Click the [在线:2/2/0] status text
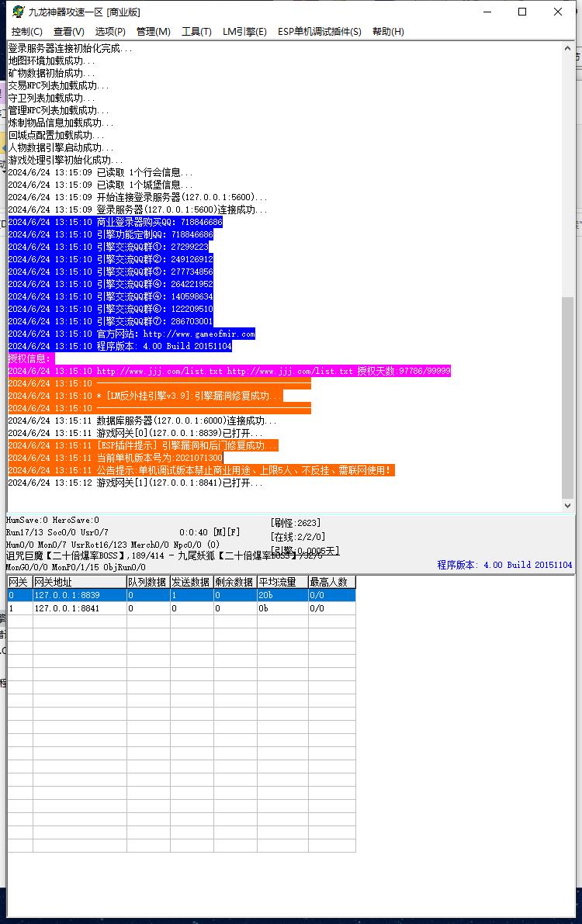This screenshot has height=924, width=582. [x=298, y=537]
